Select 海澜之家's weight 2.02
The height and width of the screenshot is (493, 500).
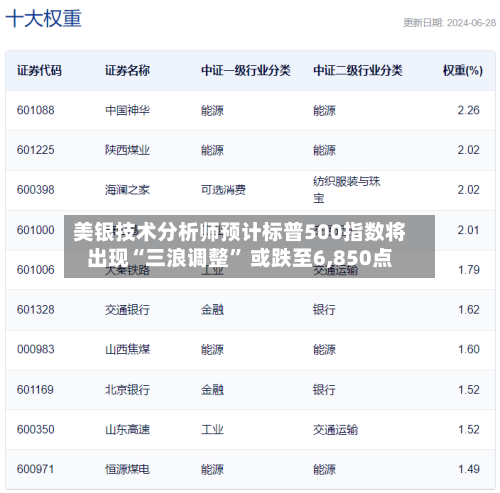click(468, 190)
